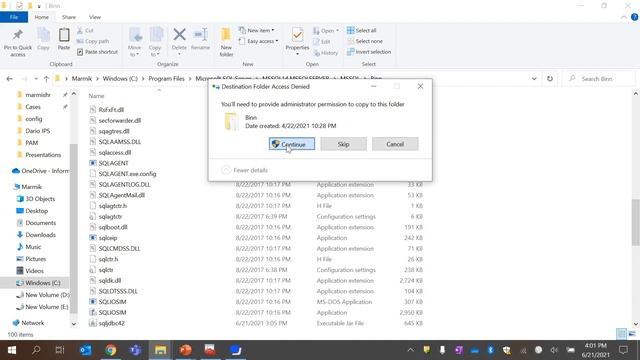This screenshot has height=360, width=640.
Task: Select the SQLAGENT application file
Action: pyautogui.click(x=113, y=163)
